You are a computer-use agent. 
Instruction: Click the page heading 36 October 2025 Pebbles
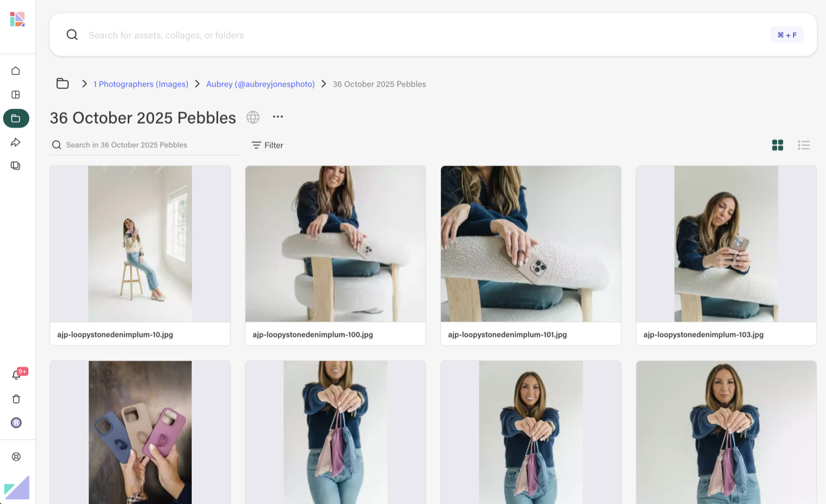click(143, 118)
